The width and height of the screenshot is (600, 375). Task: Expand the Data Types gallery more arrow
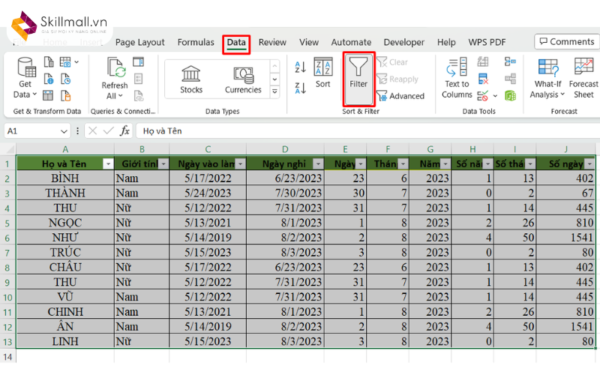[x=275, y=92]
